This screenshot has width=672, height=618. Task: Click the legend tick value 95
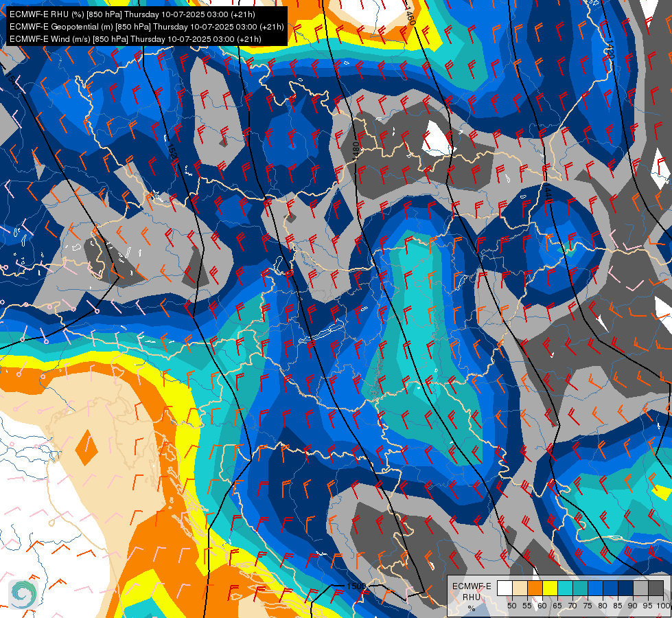tap(648, 606)
